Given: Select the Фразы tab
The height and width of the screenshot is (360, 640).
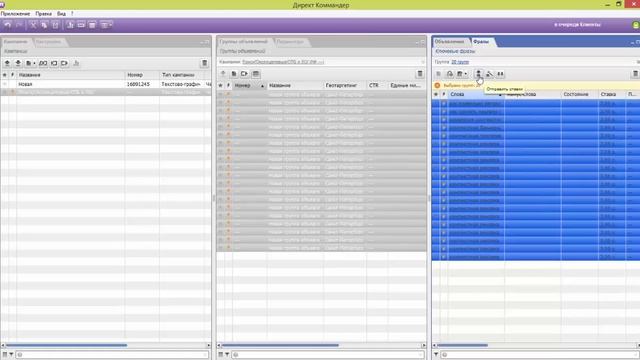Looking at the screenshot, I should click(481, 42).
